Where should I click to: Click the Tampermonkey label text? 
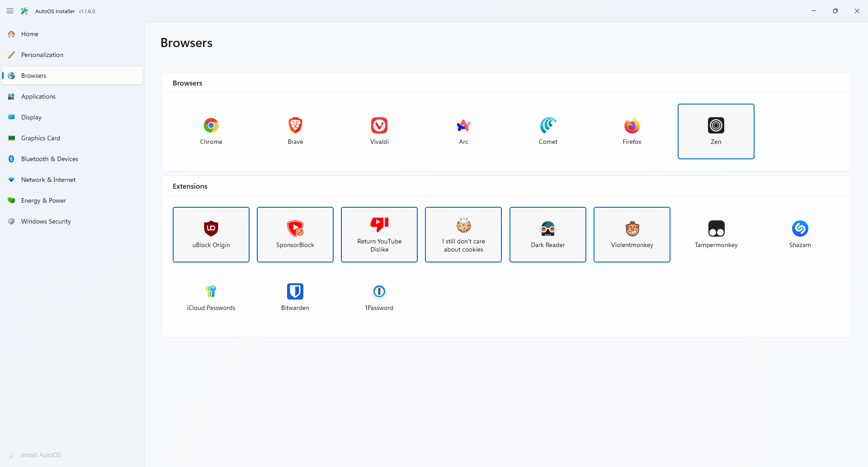(x=716, y=245)
